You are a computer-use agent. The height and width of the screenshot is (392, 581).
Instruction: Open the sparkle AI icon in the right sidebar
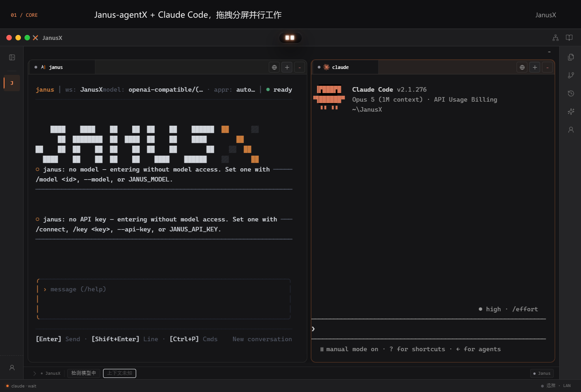click(x=571, y=111)
